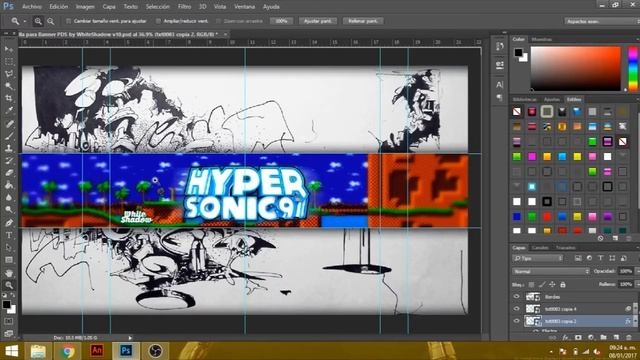Select the History Brush tool

coord(9,160)
